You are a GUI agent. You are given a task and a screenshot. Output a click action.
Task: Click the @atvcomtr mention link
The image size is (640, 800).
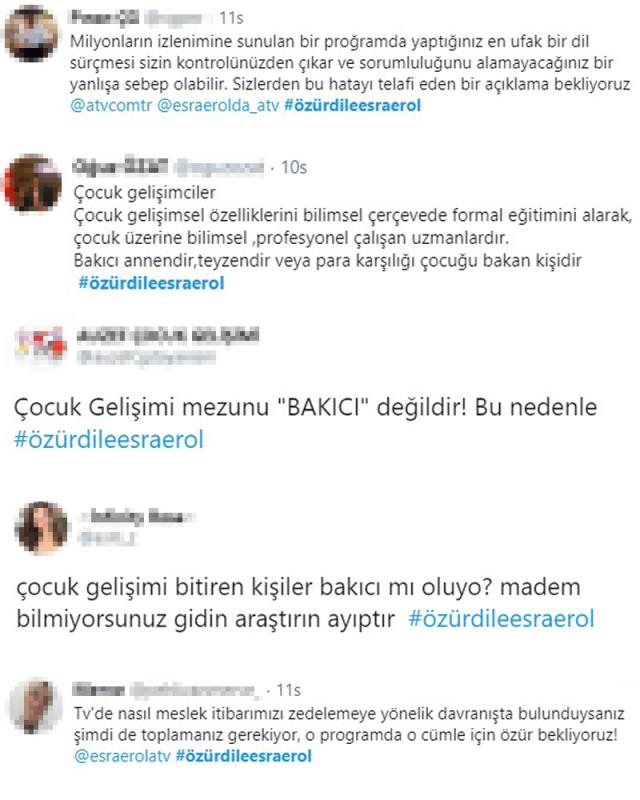(111, 106)
